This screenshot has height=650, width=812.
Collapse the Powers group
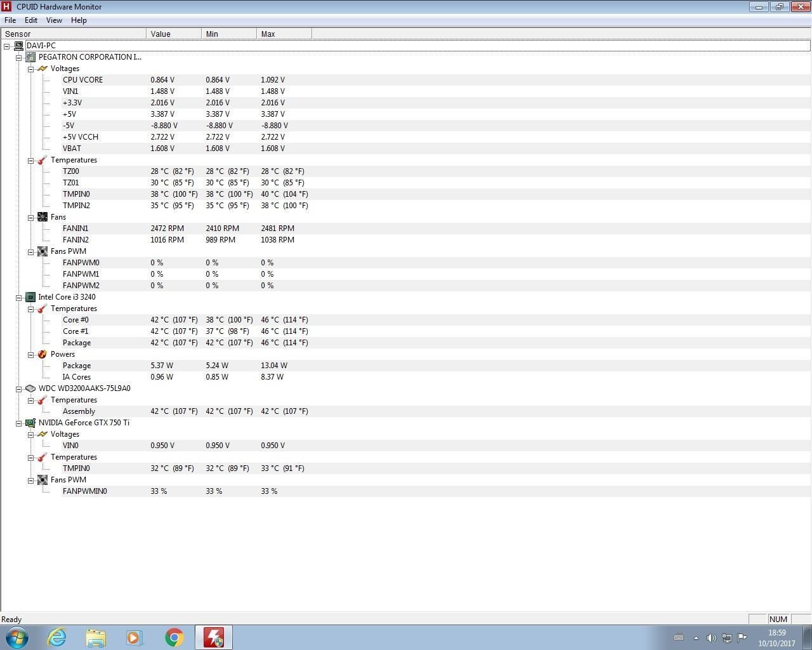point(30,355)
